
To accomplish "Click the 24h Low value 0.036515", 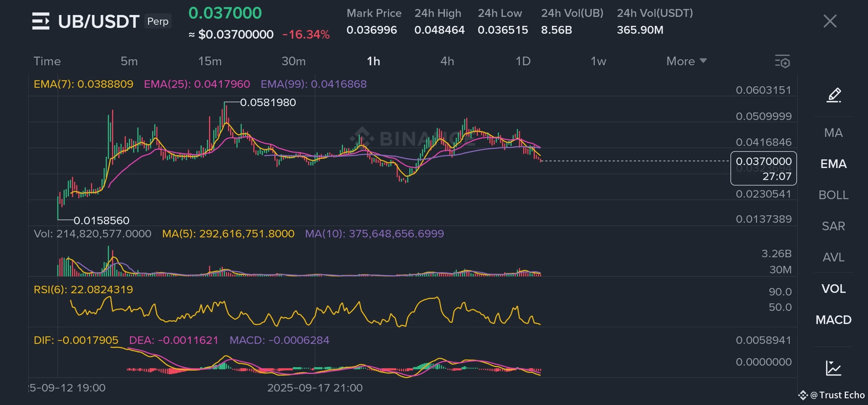I will pos(503,30).
